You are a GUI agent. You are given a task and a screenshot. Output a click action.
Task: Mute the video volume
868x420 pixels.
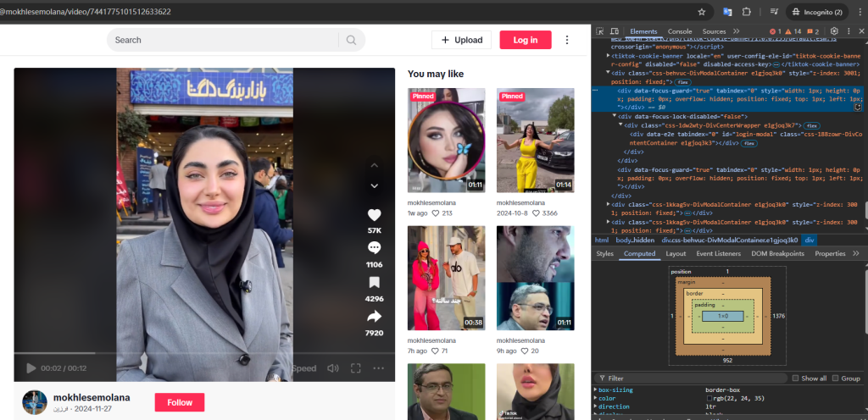pyautogui.click(x=333, y=368)
